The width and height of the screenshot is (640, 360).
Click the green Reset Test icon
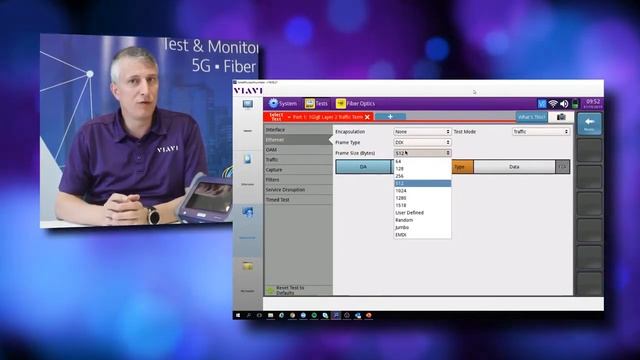click(x=270, y=290)
